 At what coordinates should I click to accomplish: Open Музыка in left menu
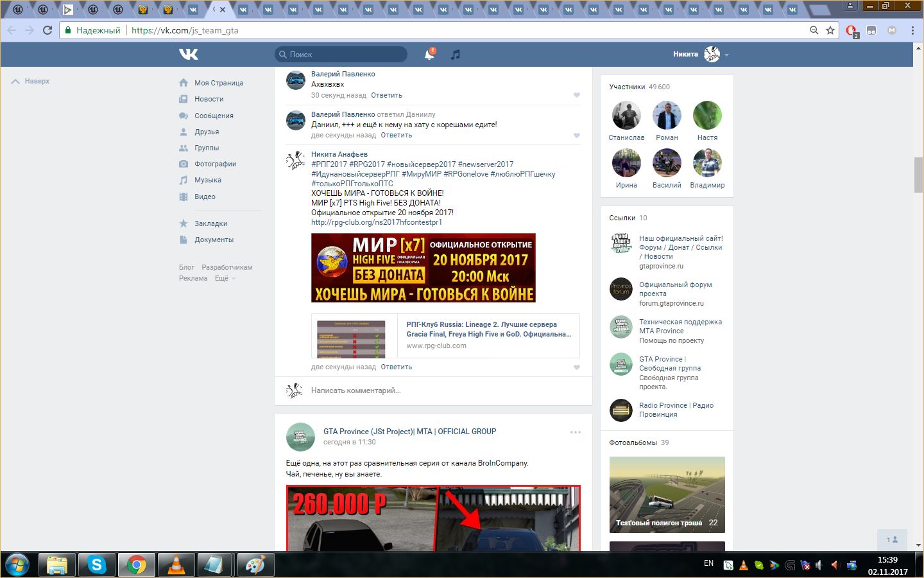208,180
